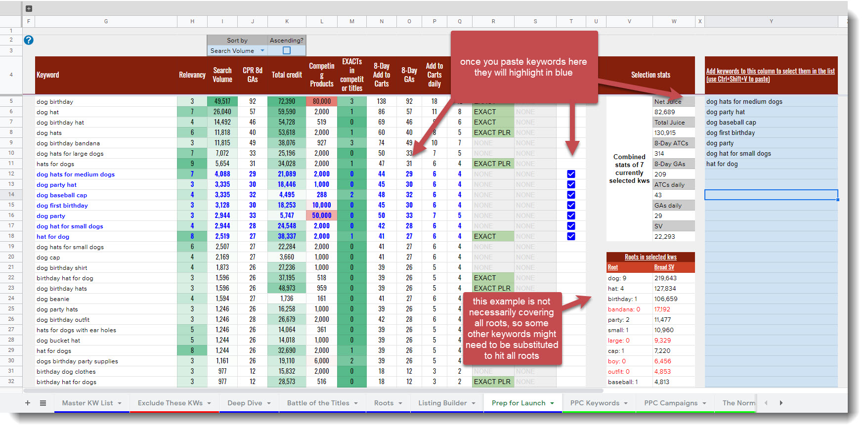The height and width of the screenshot is (433, 868).
Task: Select the dog birthday keyword cell
Action: [106, 101]
